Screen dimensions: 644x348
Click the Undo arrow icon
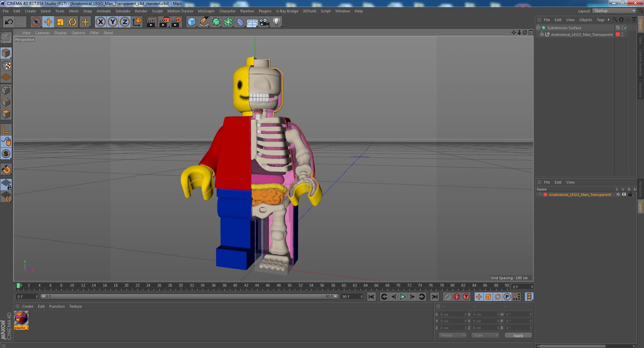click(x=9, y=22)
